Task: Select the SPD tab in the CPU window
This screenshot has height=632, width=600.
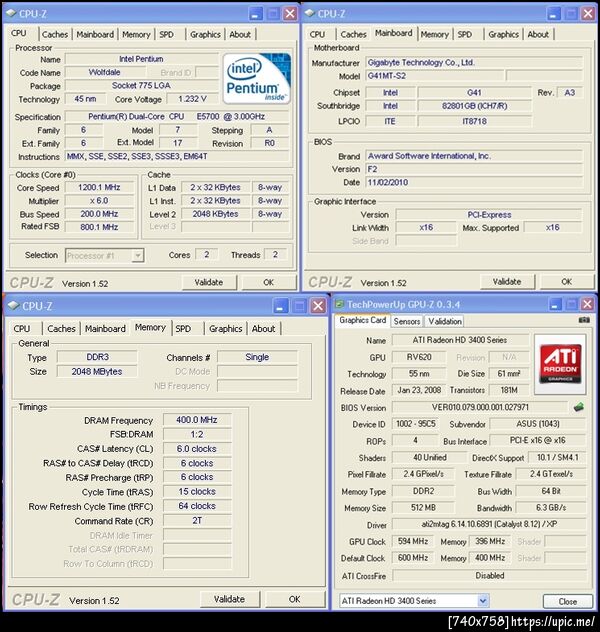Action: [x=166, y=35]
